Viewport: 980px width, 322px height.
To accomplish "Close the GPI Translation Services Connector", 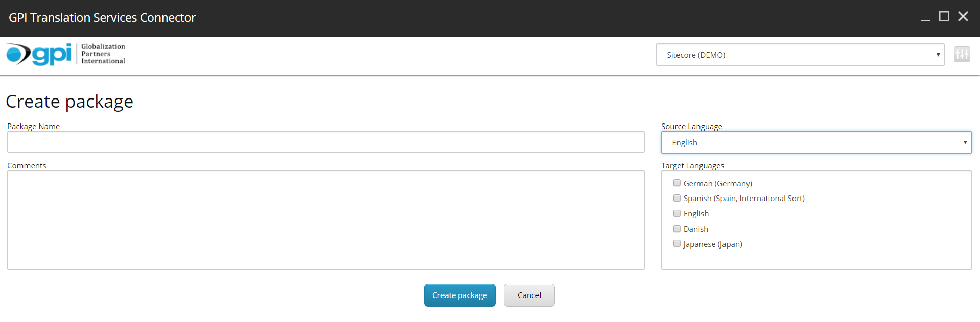I will click(x=963, y=17).
